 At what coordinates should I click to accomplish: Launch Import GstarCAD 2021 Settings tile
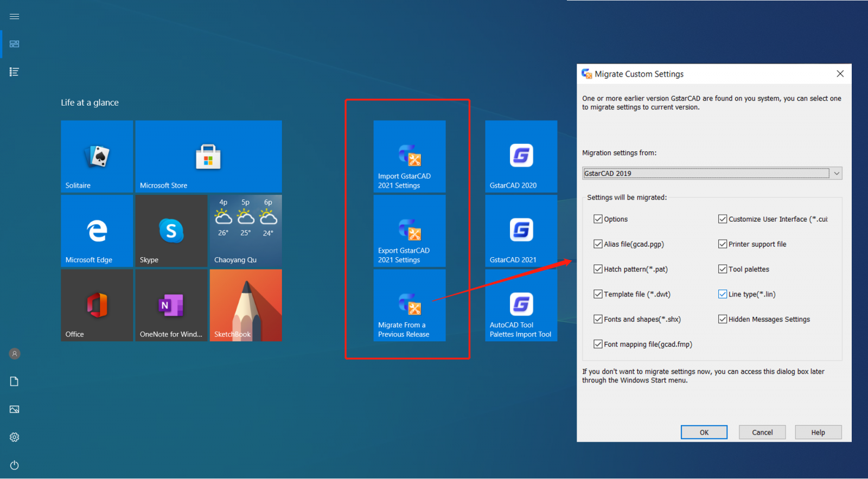click(410, 156)
